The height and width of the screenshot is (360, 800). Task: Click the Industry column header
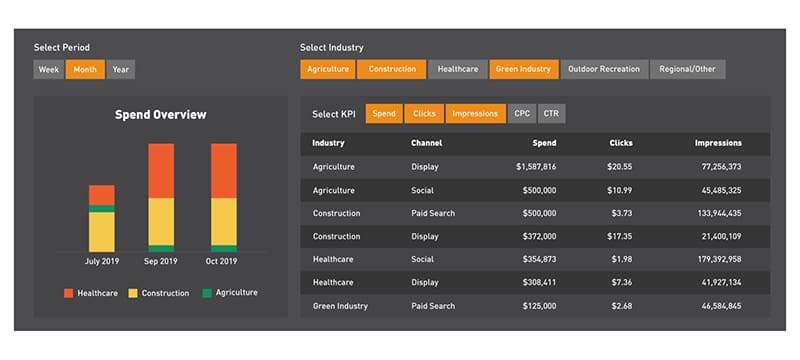pyautogui.click(x=328, y=143)
